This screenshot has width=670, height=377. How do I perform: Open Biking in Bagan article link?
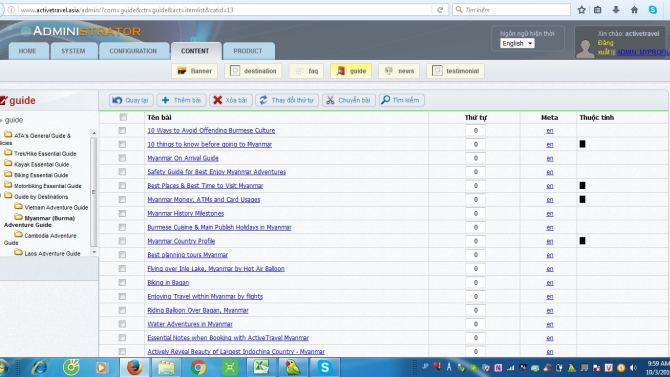pyautogui.click(x=168, y=283)
